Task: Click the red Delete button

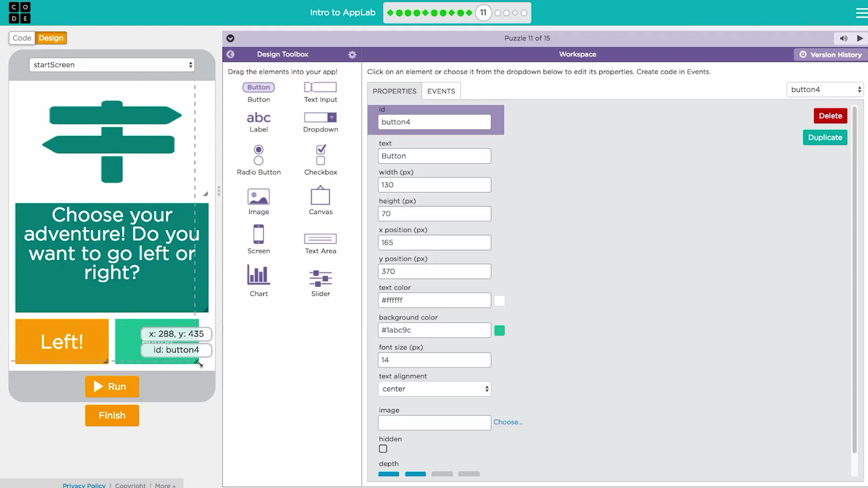Action: pyautogui.click(x=830, y=116)
